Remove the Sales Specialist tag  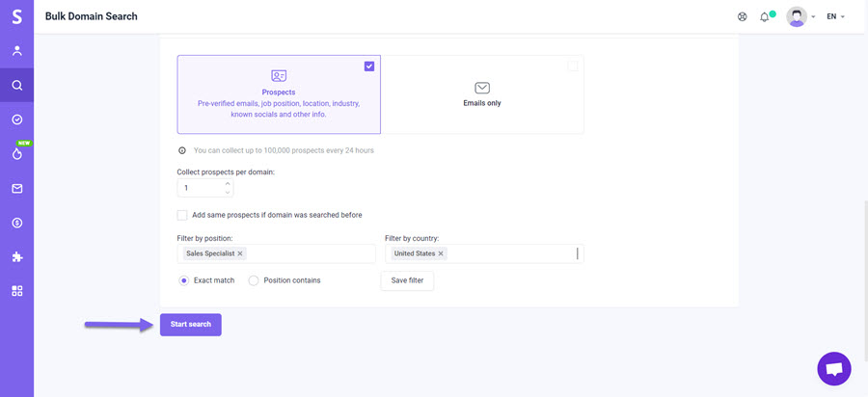240,253
